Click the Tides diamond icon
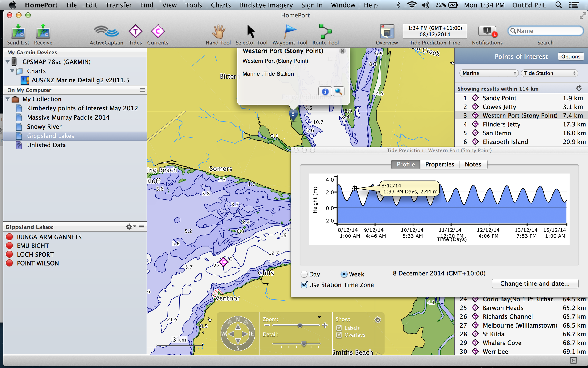588x368 pixels. 135,31
